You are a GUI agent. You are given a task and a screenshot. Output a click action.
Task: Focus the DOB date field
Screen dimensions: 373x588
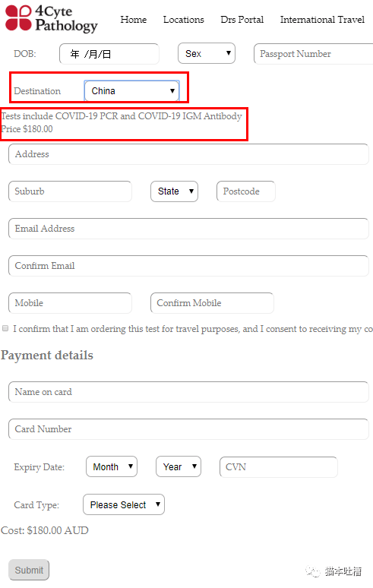pyautogui.click(x=109, y=54)
